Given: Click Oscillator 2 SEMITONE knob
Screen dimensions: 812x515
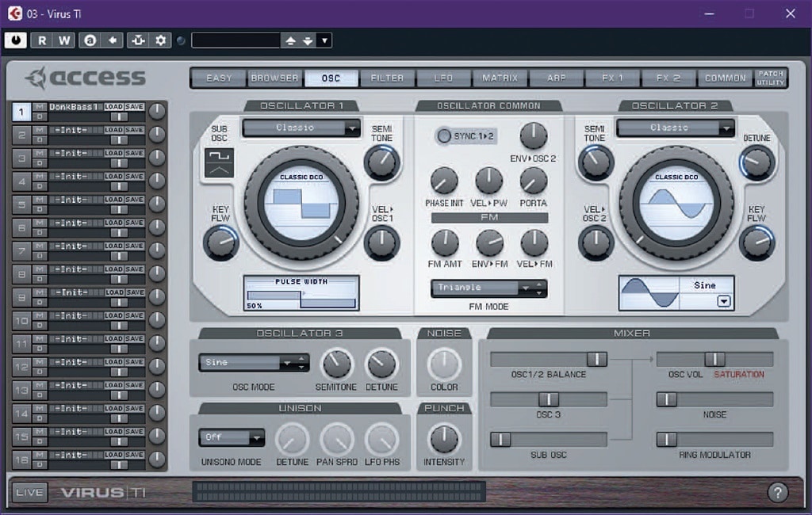Looking at the screenshot, I should 596,162.
